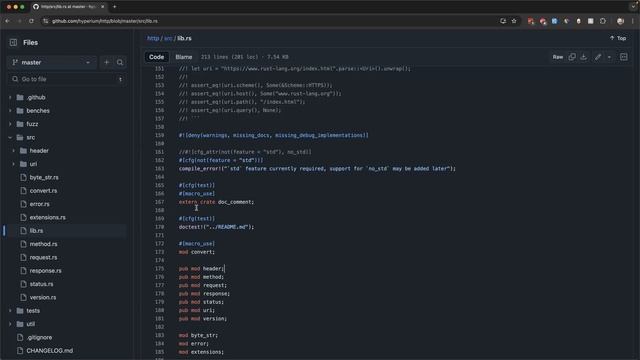Expand the util folder
This screenshot has width=640, height=360.
tap(10, 324)
